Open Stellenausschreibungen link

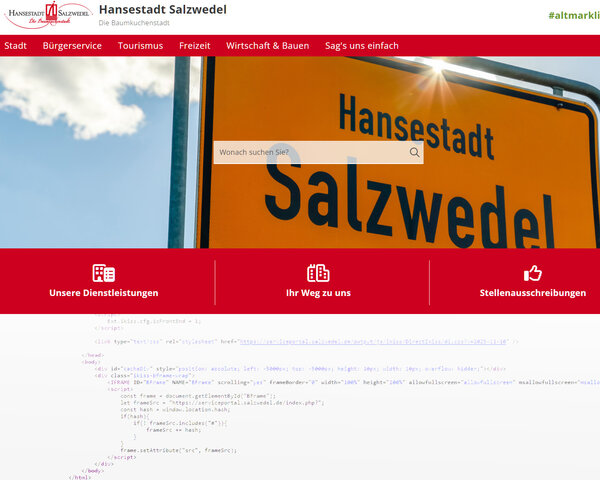tap(533, 293)
